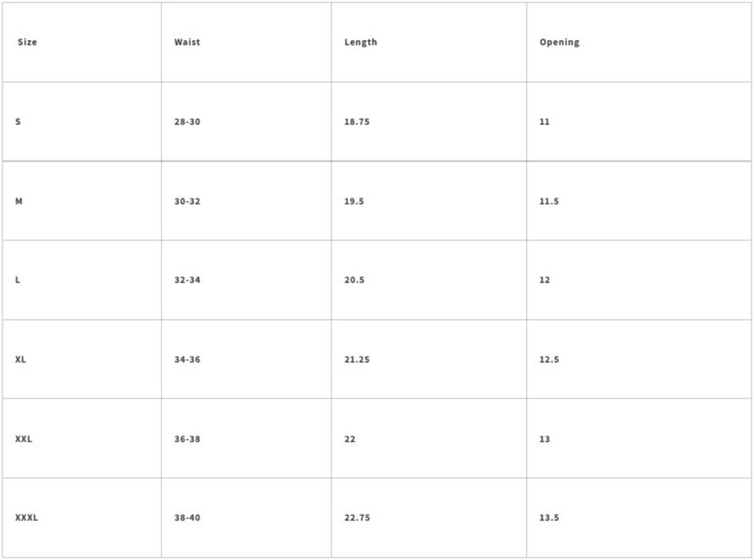Select the XXXL size cell
Image resolution: width=755 pixels, height=560 pixels.
coord(27,518)
